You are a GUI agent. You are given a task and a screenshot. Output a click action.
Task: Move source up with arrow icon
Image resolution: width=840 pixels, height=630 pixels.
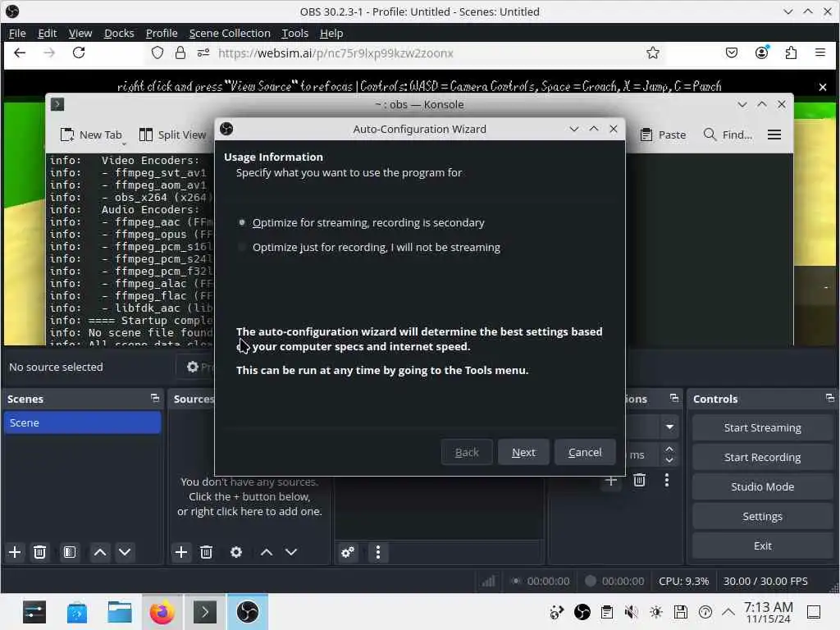tap(267, 552)
